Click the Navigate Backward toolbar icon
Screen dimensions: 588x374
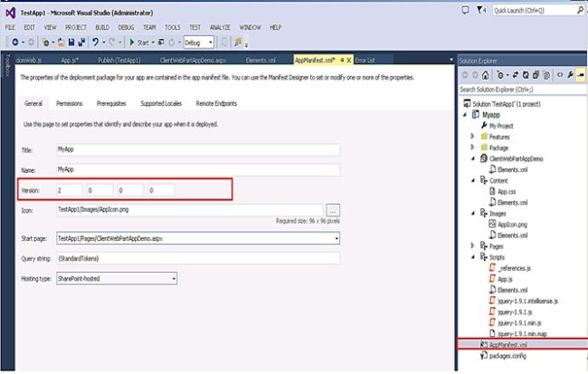(x=15, y=43)
